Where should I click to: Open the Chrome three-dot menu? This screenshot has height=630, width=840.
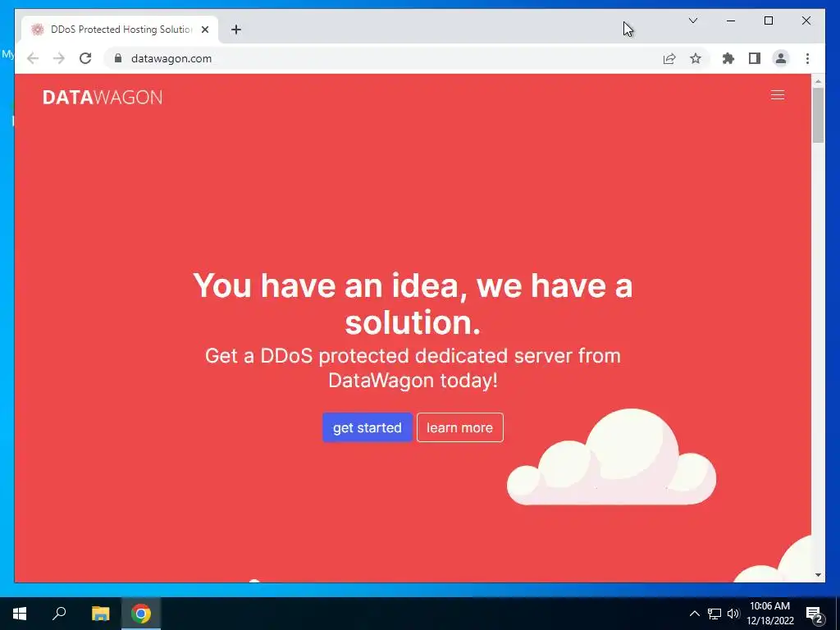807,58
